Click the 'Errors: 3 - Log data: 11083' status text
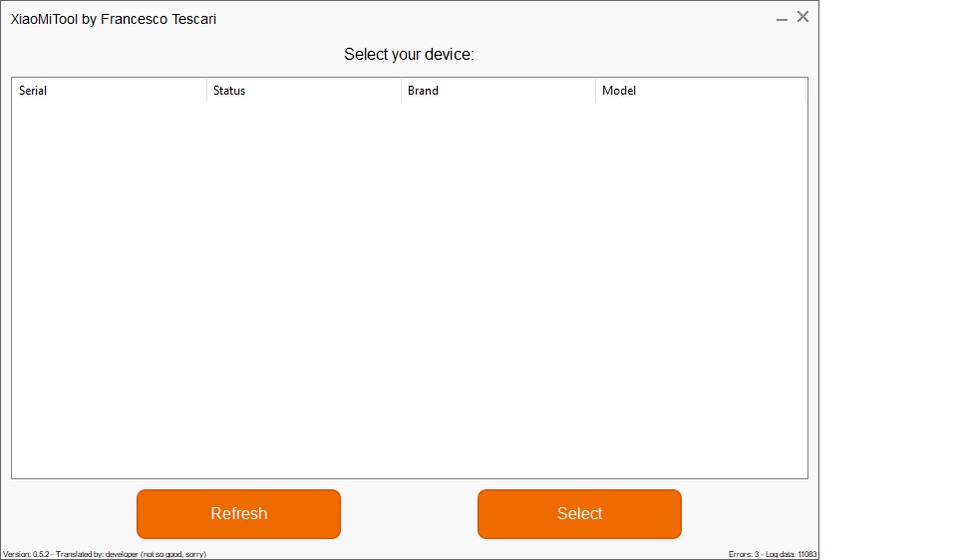This screenshot has width=957, height=560. tap(772, 554)
